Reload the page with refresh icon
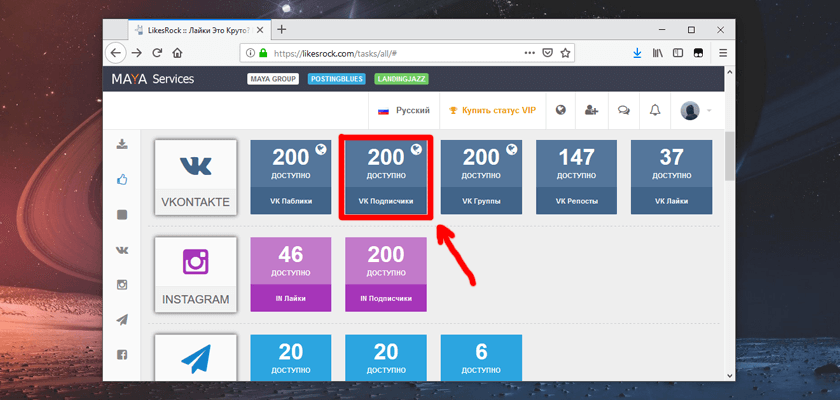The width and height of the screenshot is (840, 400). [157, 53]
